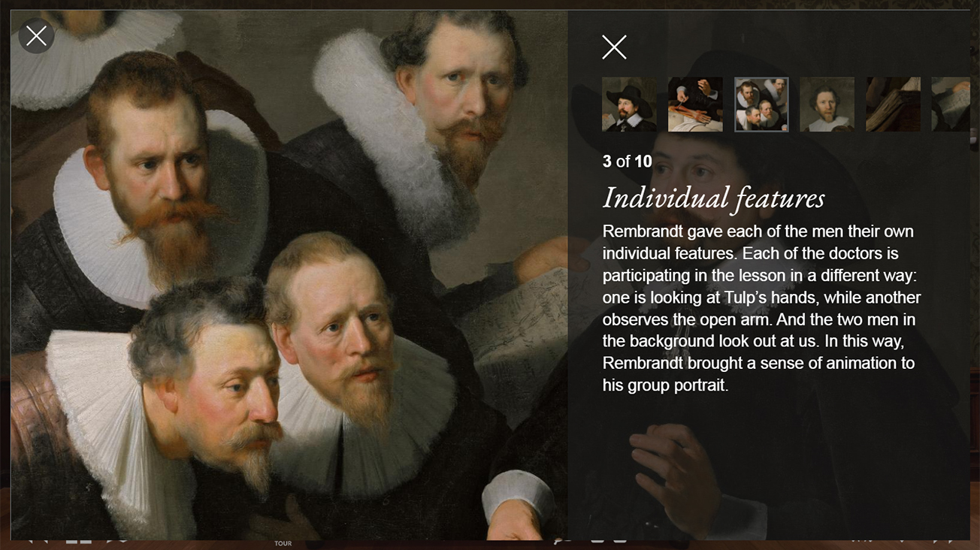Open the partially visible sixth thumbnail
Image resolution: width=980 pixels, height=550 pixels.
[951, 104]
